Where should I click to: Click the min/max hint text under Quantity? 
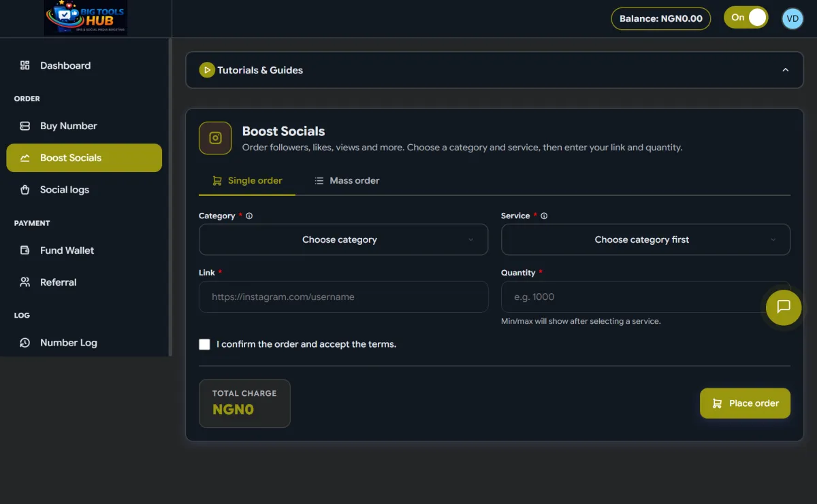pyautogui.click(x=581, y=321)
